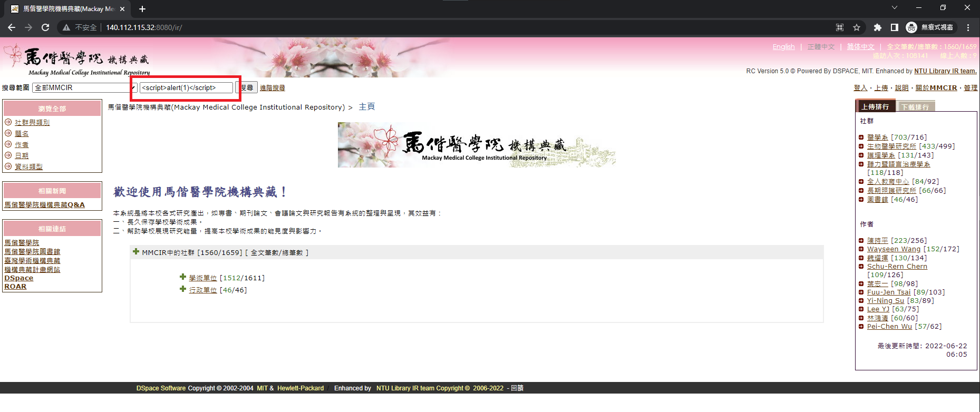This screenshot has height=412, width=980.
Task: Open footer Hewlett-Packard link
Action: point(300,388)
